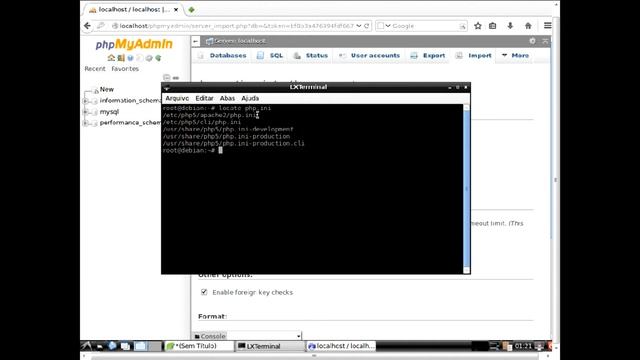Click /etc/php5/cli/php.ini line in terminal
This screenshot has height=360, width=640.
click(202, 122)
